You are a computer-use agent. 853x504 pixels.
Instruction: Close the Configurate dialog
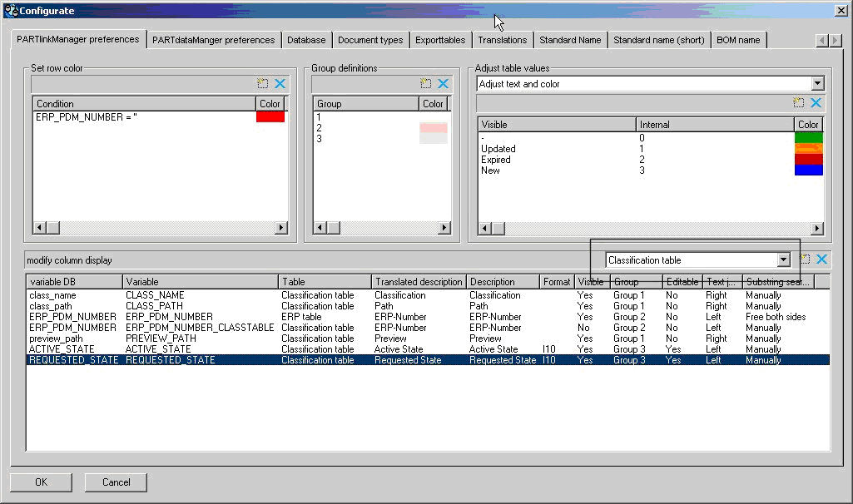(x=841, y=10)
